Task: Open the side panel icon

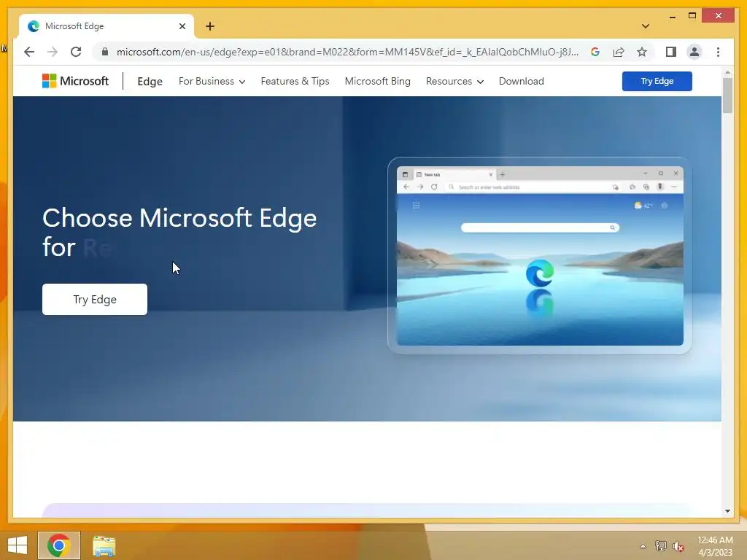Action: click(671, 52)
